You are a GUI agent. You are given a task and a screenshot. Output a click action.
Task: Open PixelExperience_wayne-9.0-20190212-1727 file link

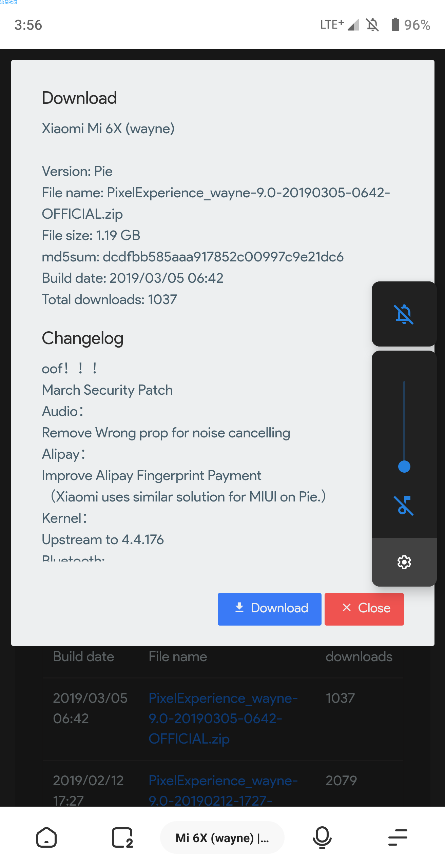(223, 790)
